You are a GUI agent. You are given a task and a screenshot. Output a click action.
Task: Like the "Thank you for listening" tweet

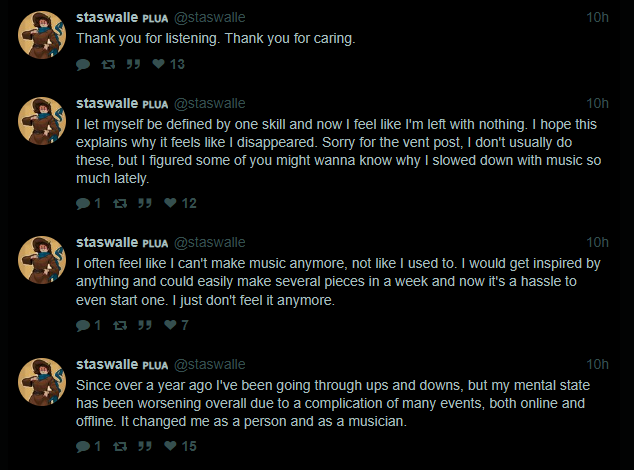point(158,65)
